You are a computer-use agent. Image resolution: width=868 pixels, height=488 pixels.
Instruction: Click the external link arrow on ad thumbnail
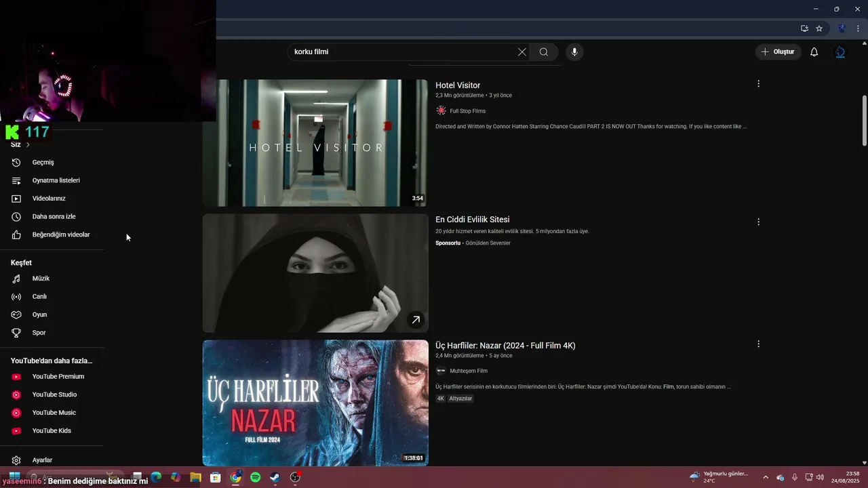[x=416, y=319]
